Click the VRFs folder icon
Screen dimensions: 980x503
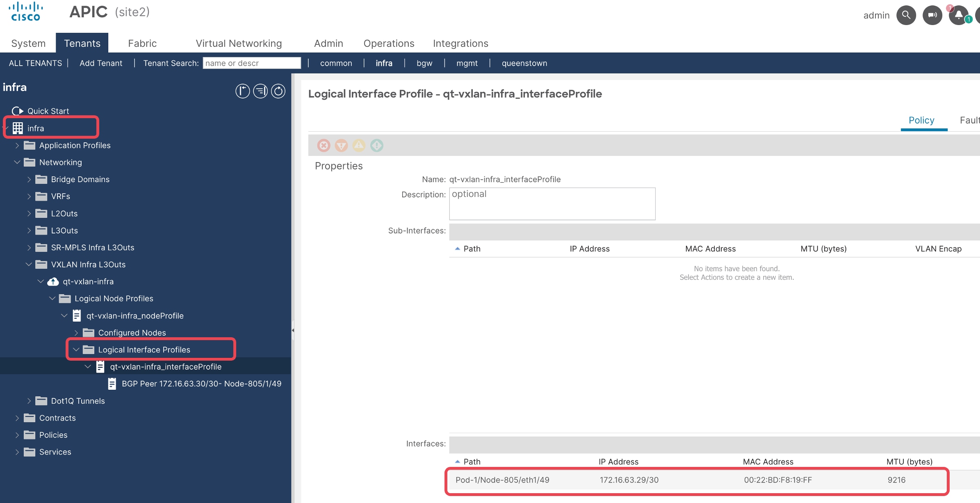41,196
